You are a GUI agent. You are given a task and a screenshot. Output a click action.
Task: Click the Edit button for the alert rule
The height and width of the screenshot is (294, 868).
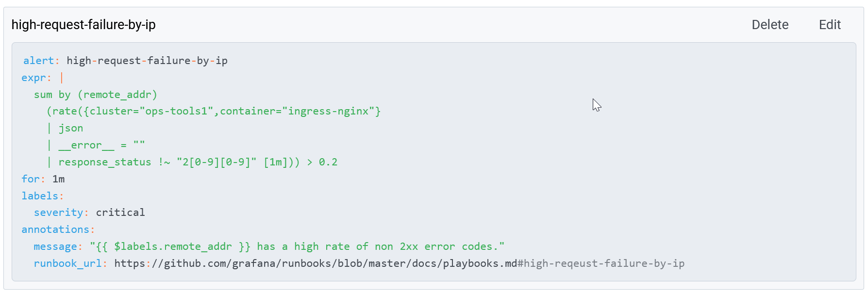pyautogui.click(x=830, y=25)
